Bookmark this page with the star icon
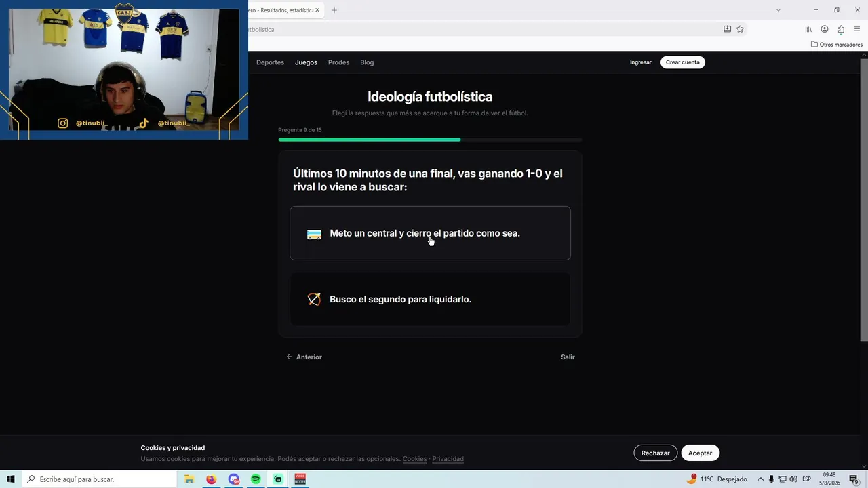This screenshot has width=868, height=488. pos(740,29)
